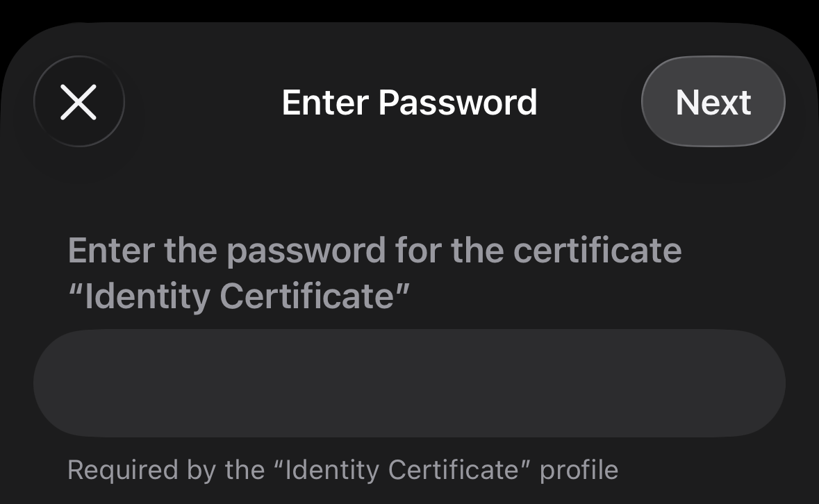Continue to the next step with Next
This screenshot has width=819, height=504.
pyautogui.click(x=713, y=102)
